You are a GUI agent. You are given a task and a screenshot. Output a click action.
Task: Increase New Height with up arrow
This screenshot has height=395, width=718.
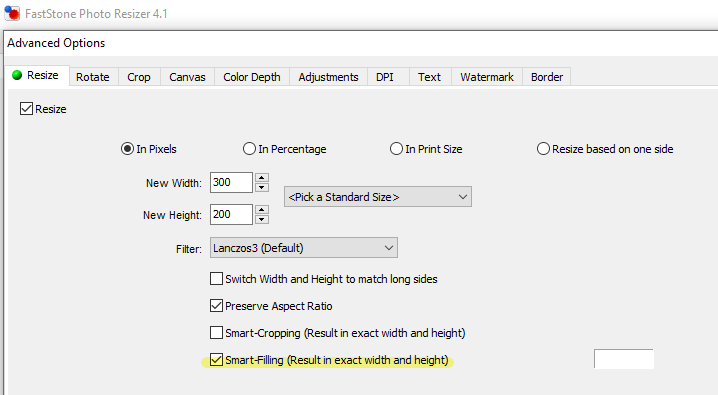[x=261, y=210]
